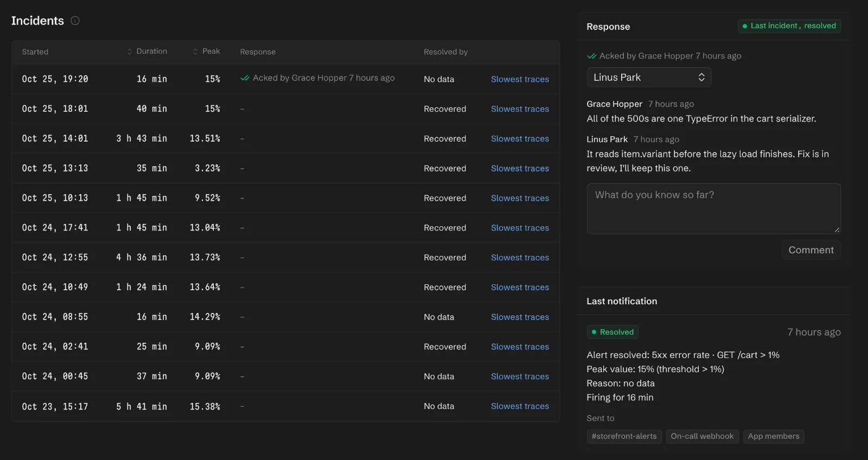The image size is (868, 460).
Task: Open Slowest traces for Oct 25, 10:13
Action: (520, 199)
